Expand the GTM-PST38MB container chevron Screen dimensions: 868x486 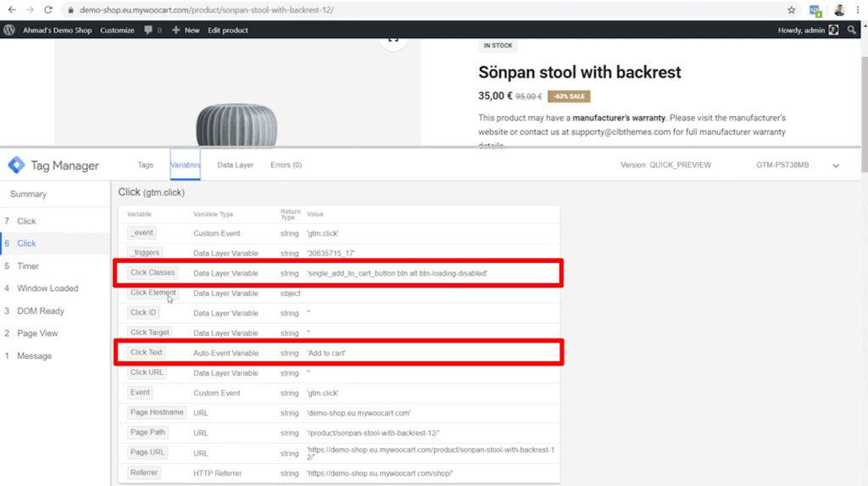[836, 165]
